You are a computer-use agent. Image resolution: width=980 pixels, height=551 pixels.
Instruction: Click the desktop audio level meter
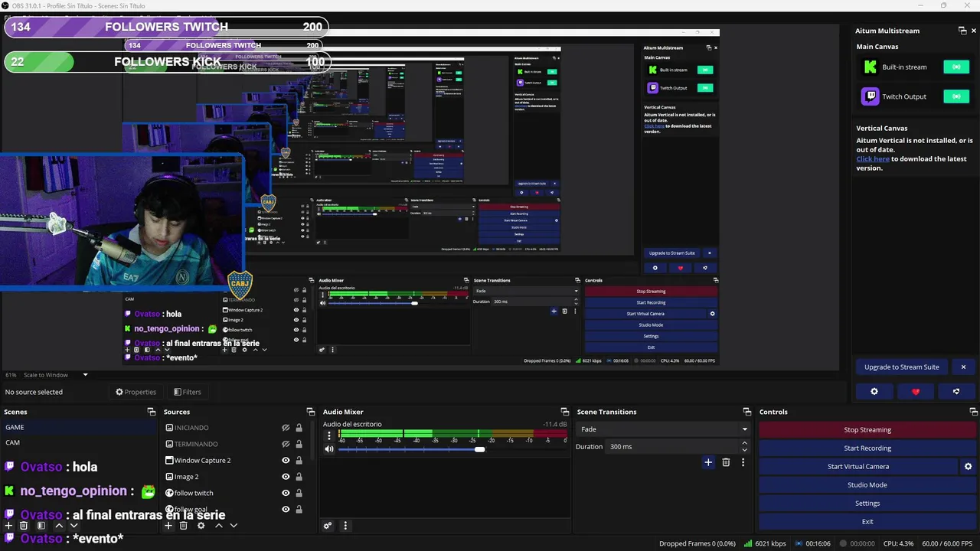coord(452,433)
